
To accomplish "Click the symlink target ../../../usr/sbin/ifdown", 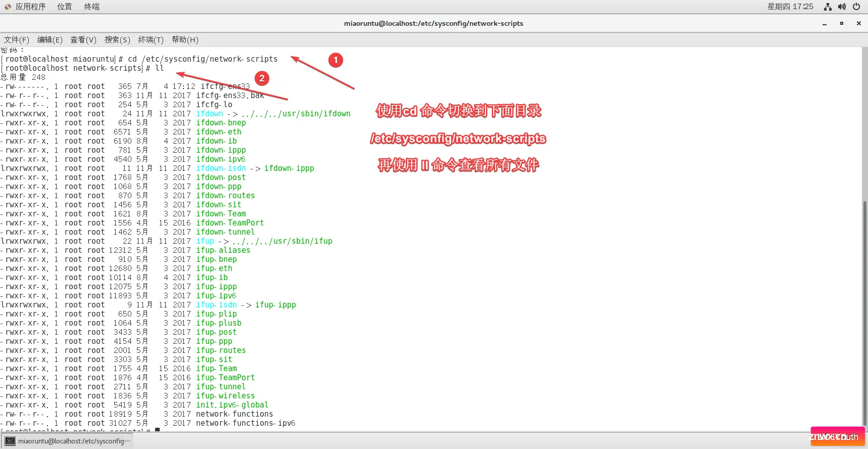I will pyautogui.click(x=296, y=114).
